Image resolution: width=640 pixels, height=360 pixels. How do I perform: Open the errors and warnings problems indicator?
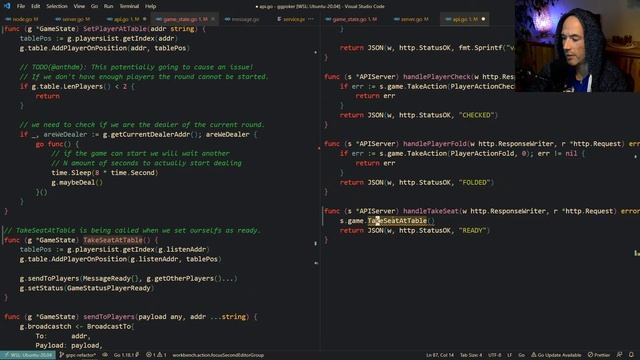click(156, 355)
